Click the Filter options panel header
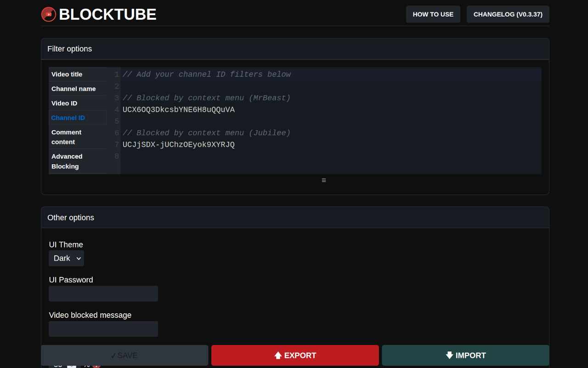The width and height of the screenshot is (588, 368). (295, 49)
